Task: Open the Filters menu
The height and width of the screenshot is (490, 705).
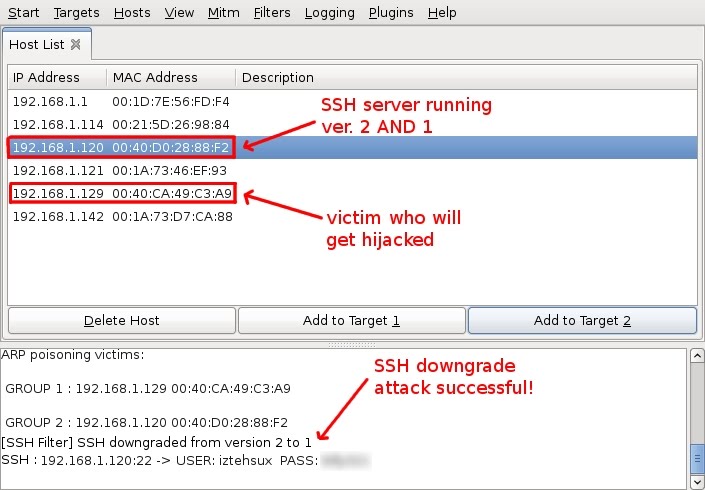Action: coord(272,13)
